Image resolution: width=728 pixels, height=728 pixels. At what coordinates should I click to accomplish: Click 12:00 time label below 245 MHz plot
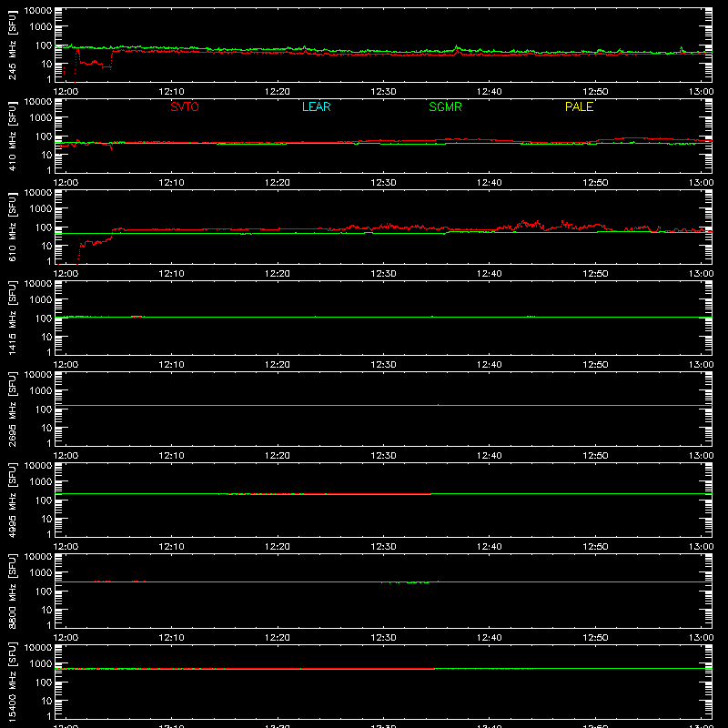point(66,92)
